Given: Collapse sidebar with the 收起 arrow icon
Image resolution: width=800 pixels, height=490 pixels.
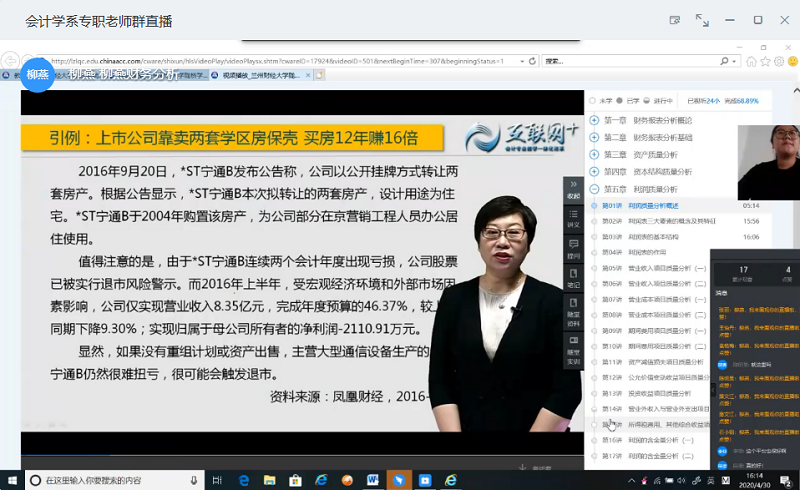Looking at the screenshot, I should [573, 192].
